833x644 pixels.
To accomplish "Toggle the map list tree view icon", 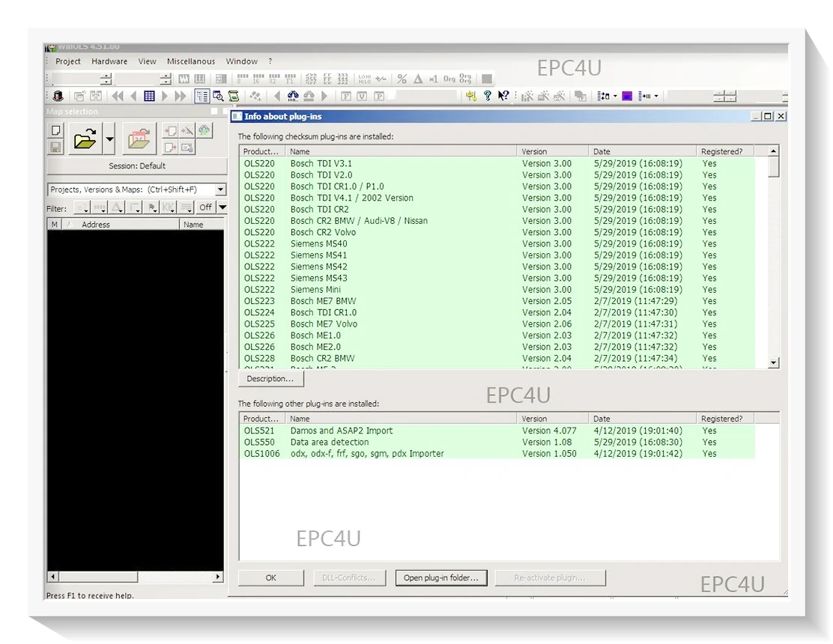I will (202, 96).
